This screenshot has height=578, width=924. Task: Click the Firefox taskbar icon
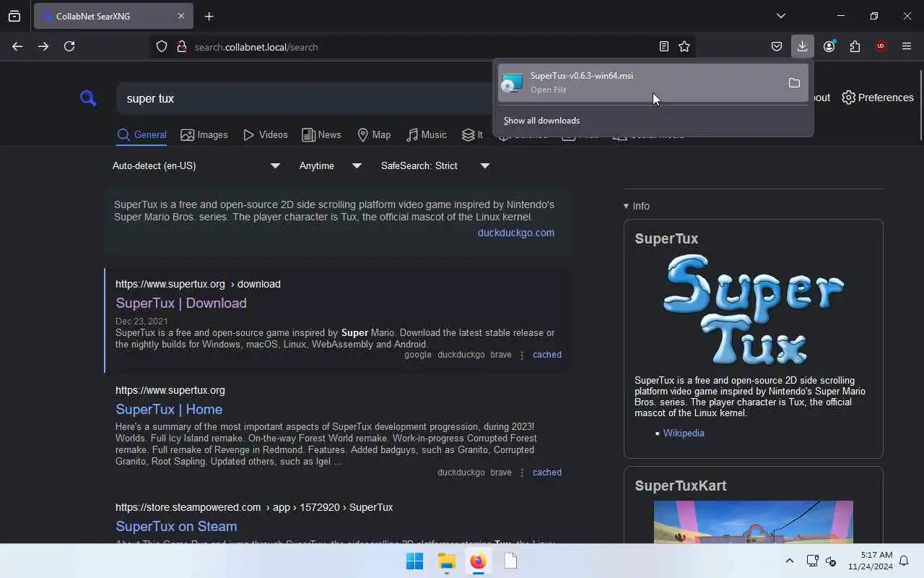point(478,561)
